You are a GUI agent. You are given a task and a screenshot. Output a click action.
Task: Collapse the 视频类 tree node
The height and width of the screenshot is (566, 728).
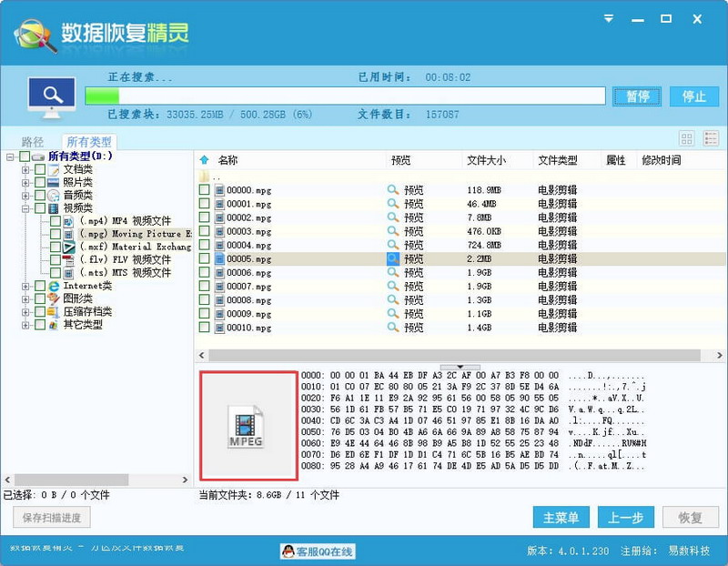coord(25,209)
